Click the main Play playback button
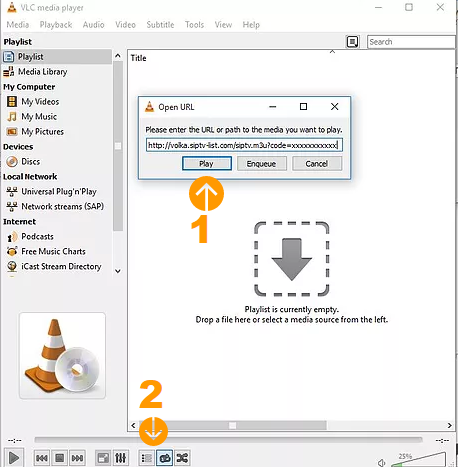458x467 pixels. (14, 458)
